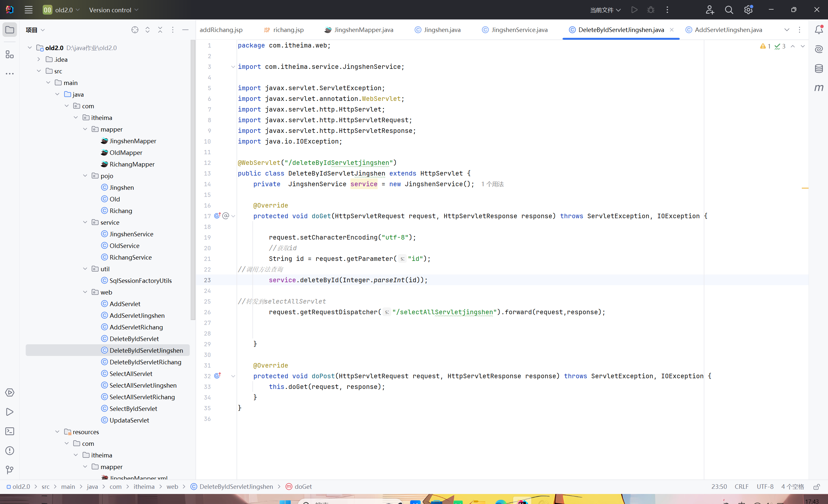
Task: Collapse the mapper package folder
Action: point(85,129)
